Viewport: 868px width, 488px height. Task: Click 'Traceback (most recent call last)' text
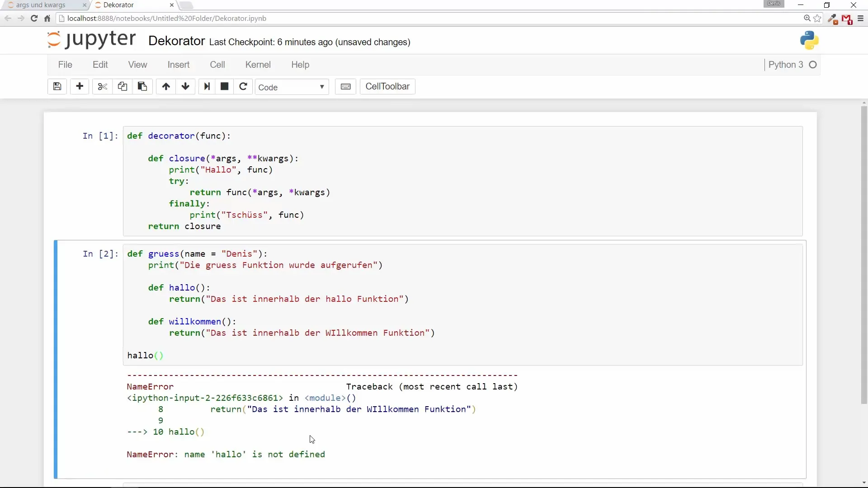click(x=432, y=387)
